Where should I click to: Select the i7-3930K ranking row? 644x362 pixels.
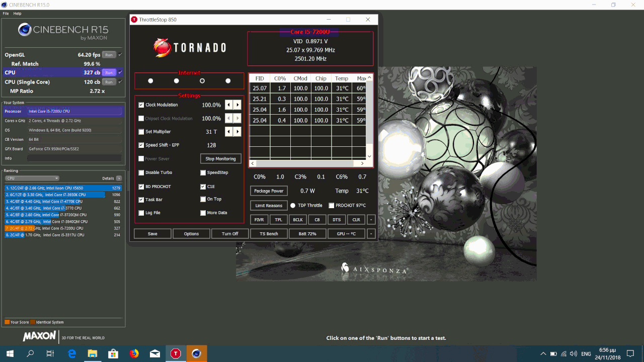(63, 195)
